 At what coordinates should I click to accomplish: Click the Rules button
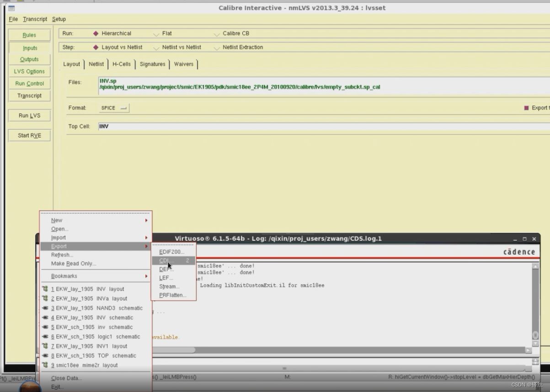(x=29, y=35)
